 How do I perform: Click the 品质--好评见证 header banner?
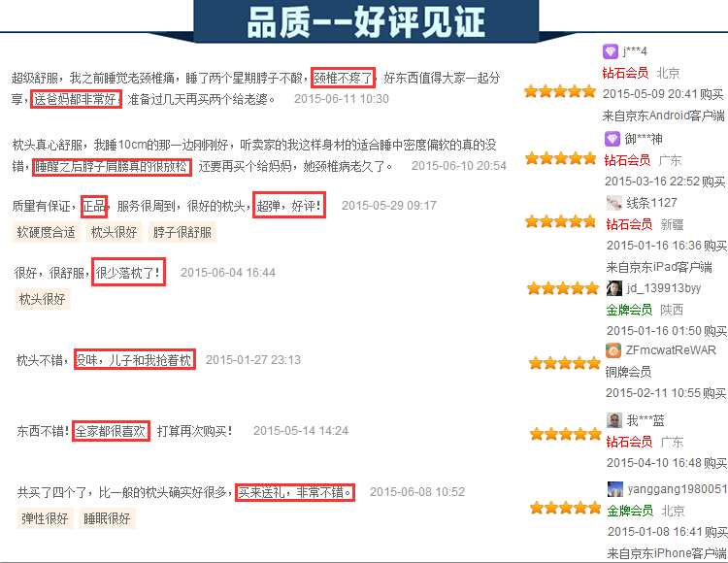[364, 19]
